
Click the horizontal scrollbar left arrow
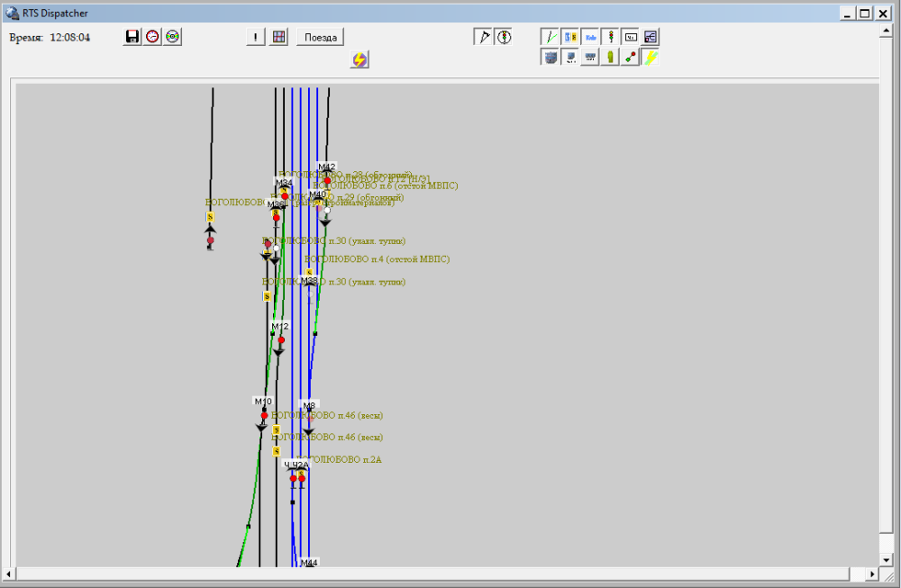(x=10, y=574)
